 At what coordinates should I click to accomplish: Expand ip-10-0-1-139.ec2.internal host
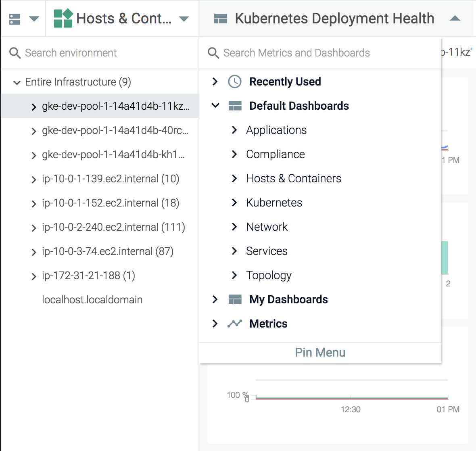(34, 180)
